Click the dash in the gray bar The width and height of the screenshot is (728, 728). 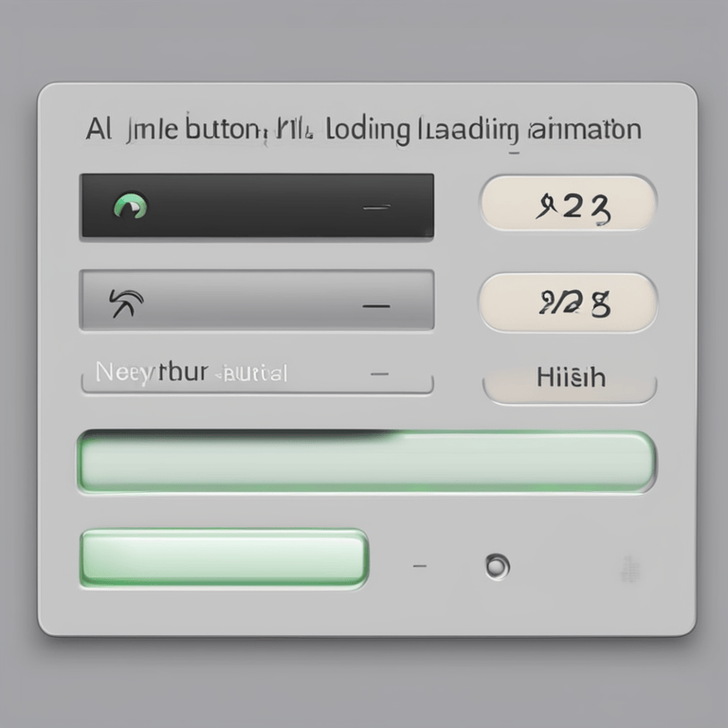point(376,306)
